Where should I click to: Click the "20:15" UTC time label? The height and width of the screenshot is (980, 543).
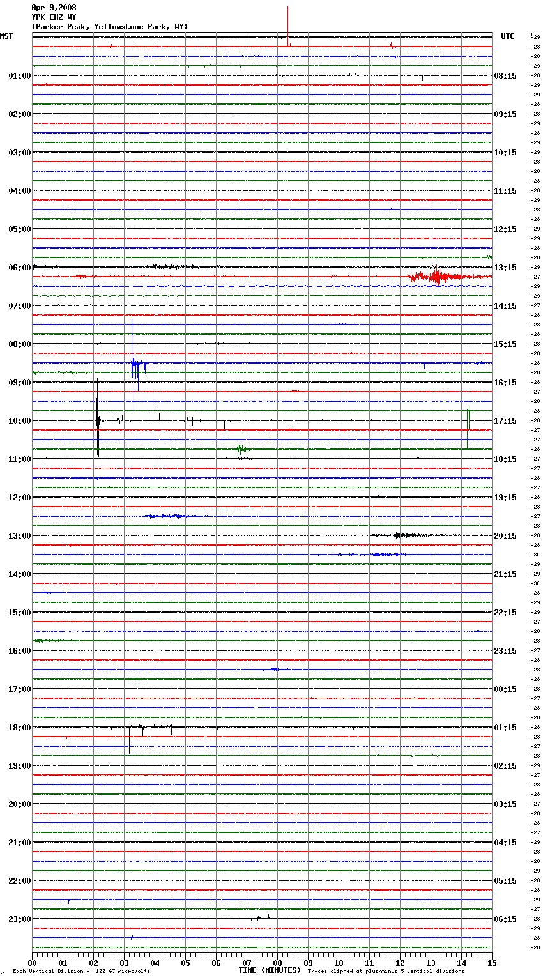(505, 536)
